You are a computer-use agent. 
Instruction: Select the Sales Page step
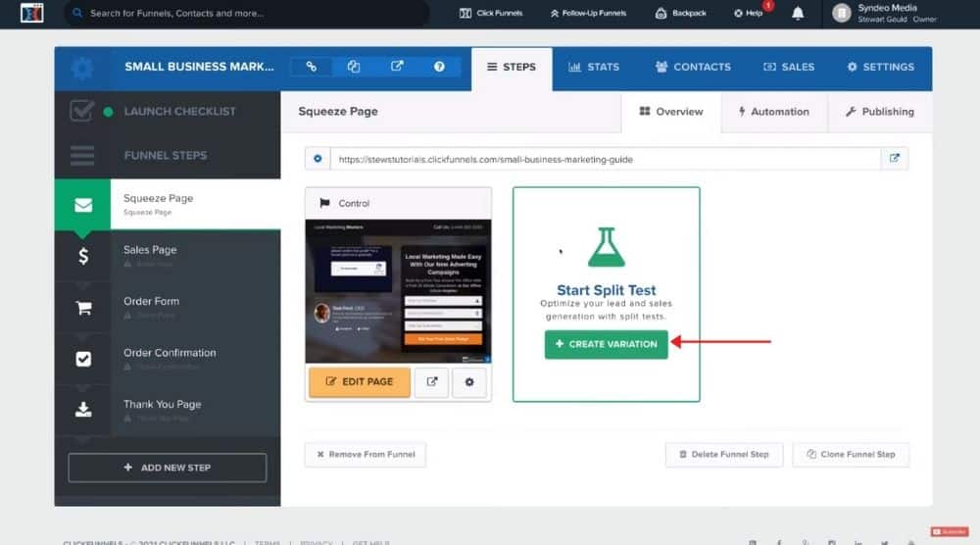pyautogui.click(x=168, y=256)
